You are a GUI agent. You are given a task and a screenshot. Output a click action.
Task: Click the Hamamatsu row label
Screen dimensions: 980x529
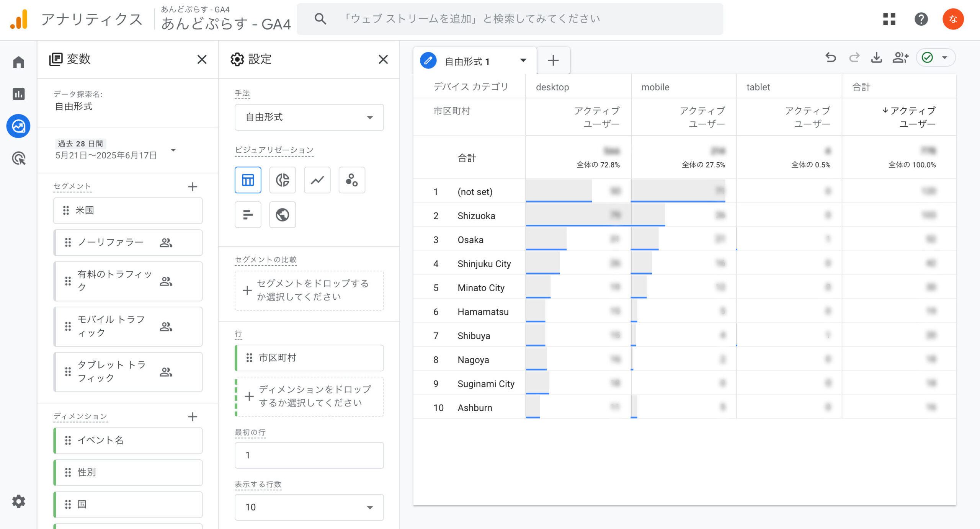pos(483,312)
